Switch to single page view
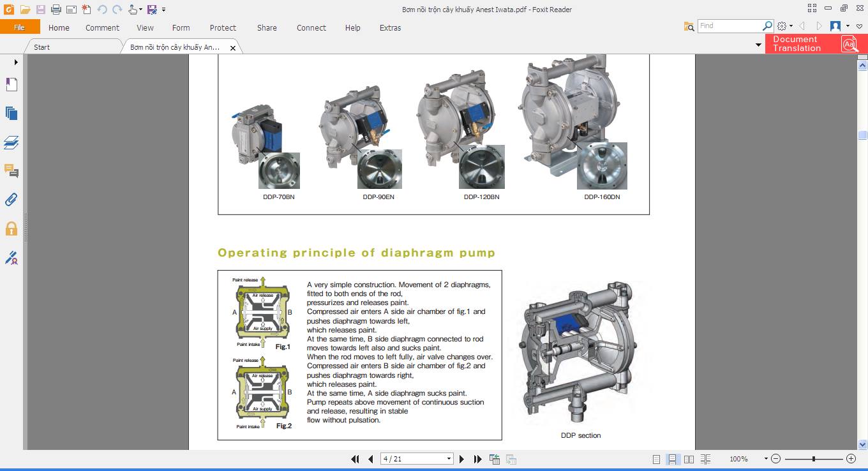The height and width of the screenshot is (471, 868). pos(657,459)
